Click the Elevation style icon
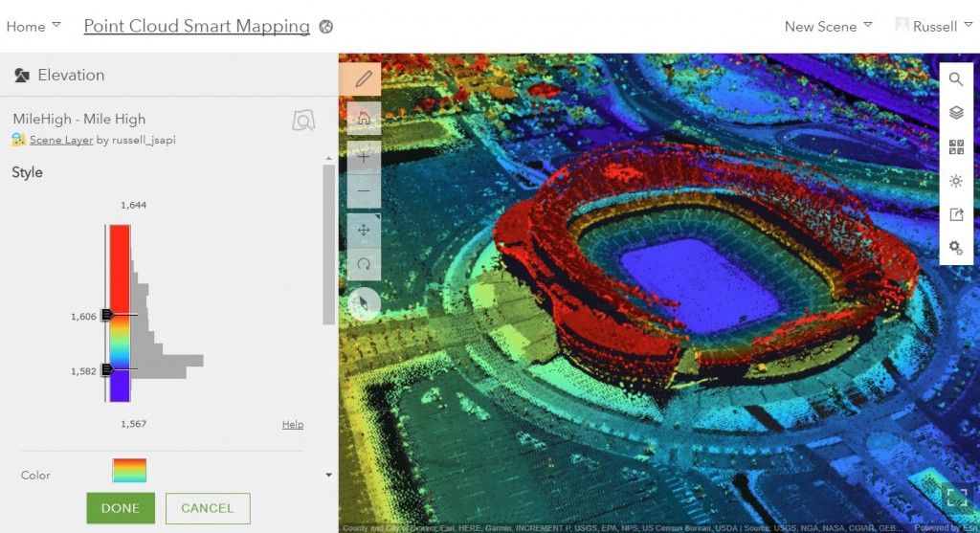This screenshot has height=533, width=980. (22, 76)
